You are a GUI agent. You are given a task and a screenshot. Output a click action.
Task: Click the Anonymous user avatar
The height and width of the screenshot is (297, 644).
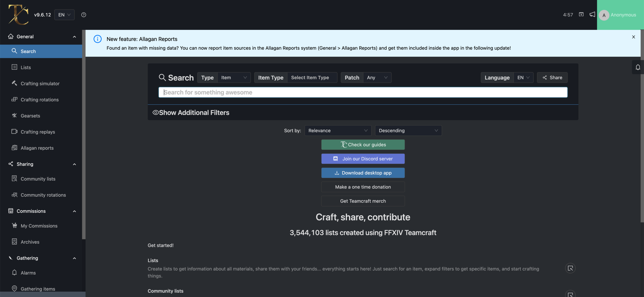tap(604, 15)
